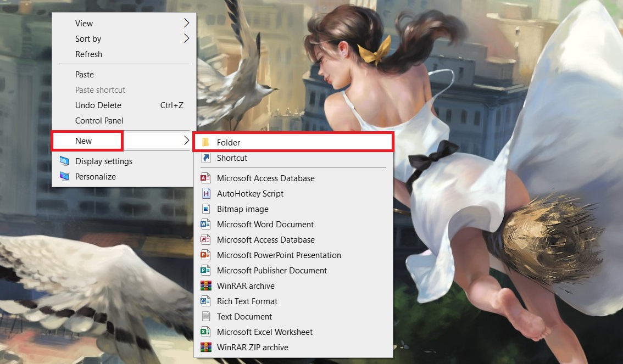The height and width of the screenshot is (364, 623).
Task: Choose Refresh from the context menu
Action: [x=88, y=54]
